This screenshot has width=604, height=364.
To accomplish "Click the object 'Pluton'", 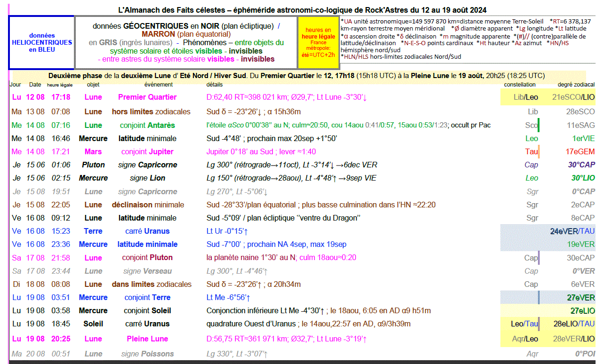I will [x=93, y=165].
